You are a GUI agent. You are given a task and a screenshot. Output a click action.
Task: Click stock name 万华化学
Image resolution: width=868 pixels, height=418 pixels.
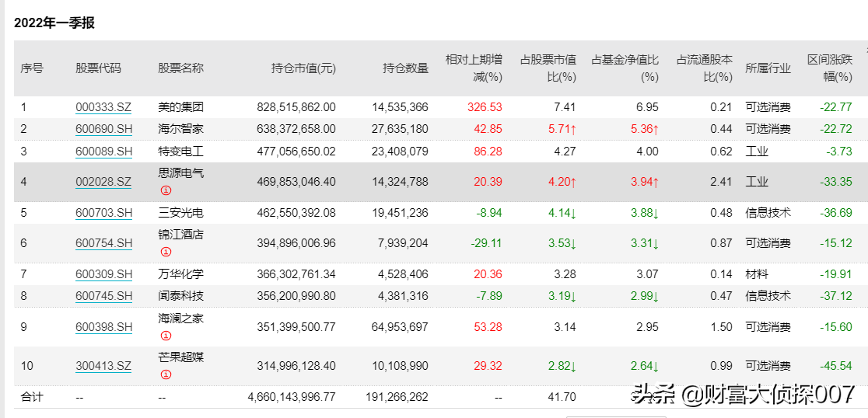(180, 273)
